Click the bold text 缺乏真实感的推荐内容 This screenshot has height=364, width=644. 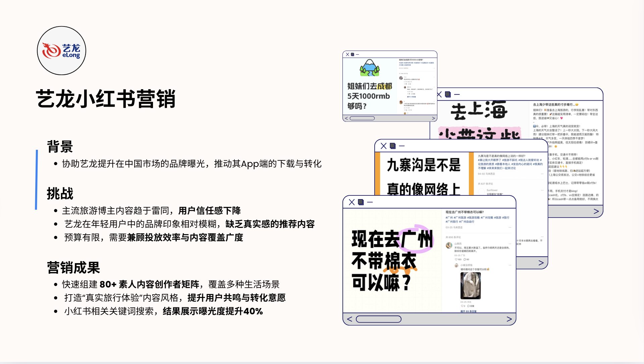click(270, 224)
